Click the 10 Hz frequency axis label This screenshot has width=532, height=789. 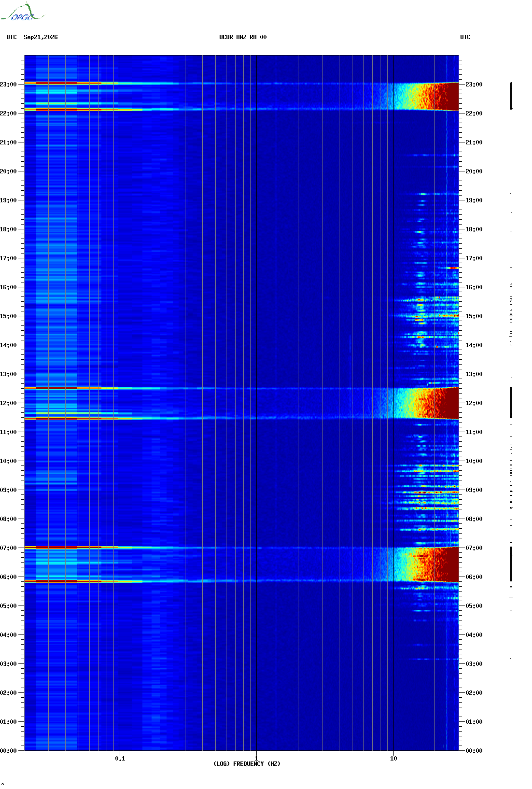393,759
